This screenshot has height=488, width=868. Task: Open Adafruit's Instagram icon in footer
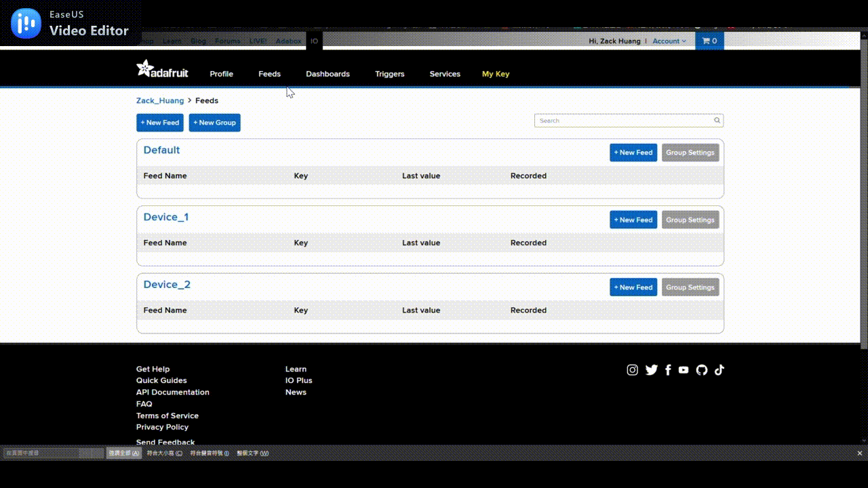point(633,370)
